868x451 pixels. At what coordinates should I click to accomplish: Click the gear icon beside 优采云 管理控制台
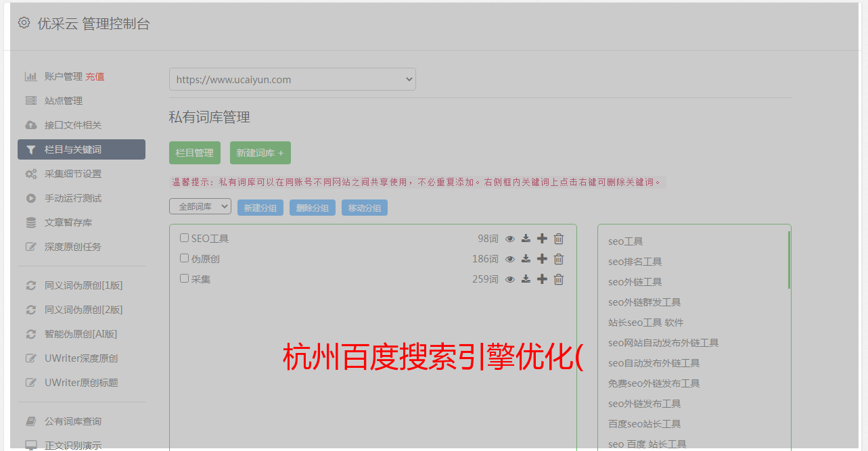click(24, 23)
